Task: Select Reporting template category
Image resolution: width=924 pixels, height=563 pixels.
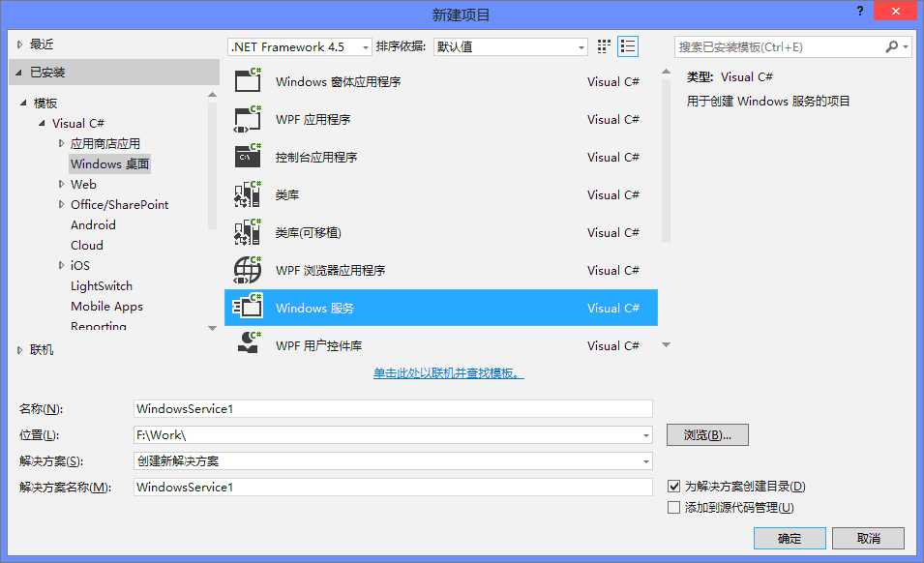Action: coord(99,326)
